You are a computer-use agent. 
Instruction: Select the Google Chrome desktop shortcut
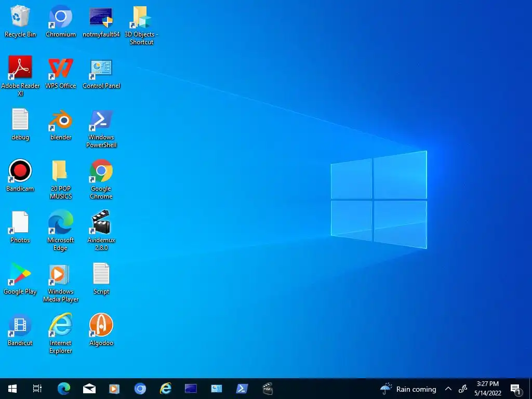(101, 179)
